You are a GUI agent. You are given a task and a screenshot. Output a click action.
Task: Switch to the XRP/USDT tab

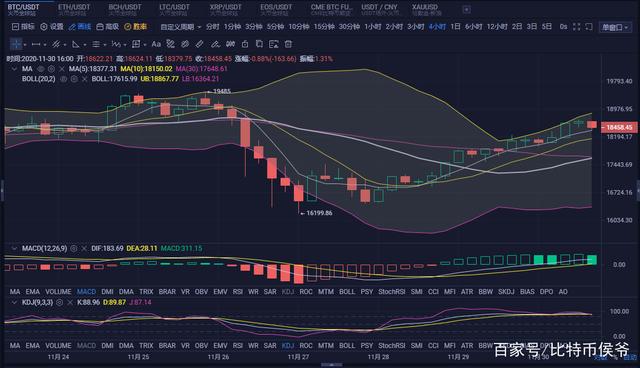coord(225,9)
